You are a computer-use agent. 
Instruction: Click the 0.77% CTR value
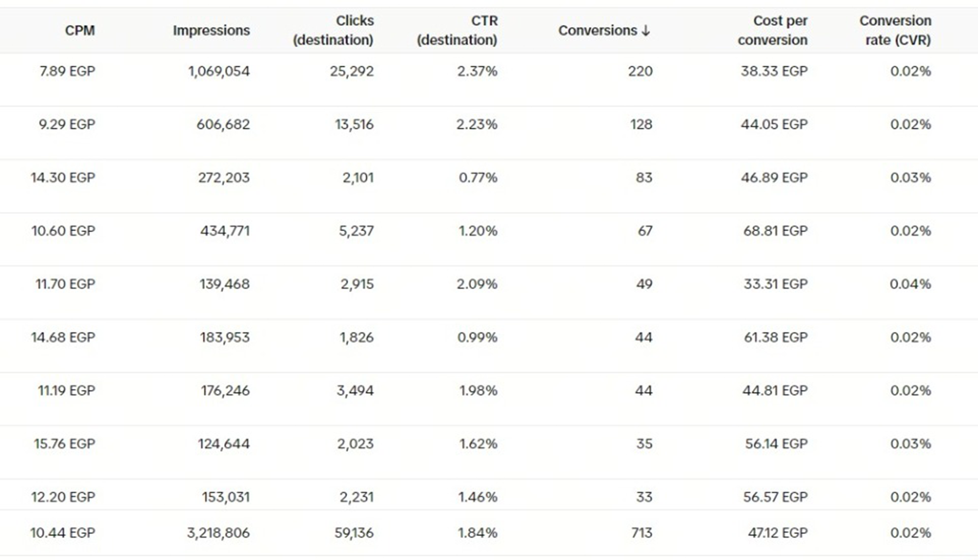tap(478, 178)
